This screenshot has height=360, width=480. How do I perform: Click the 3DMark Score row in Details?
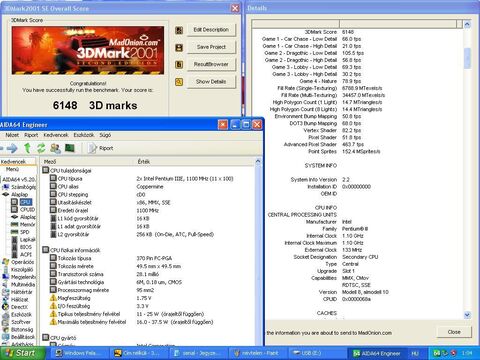point(329,32)
